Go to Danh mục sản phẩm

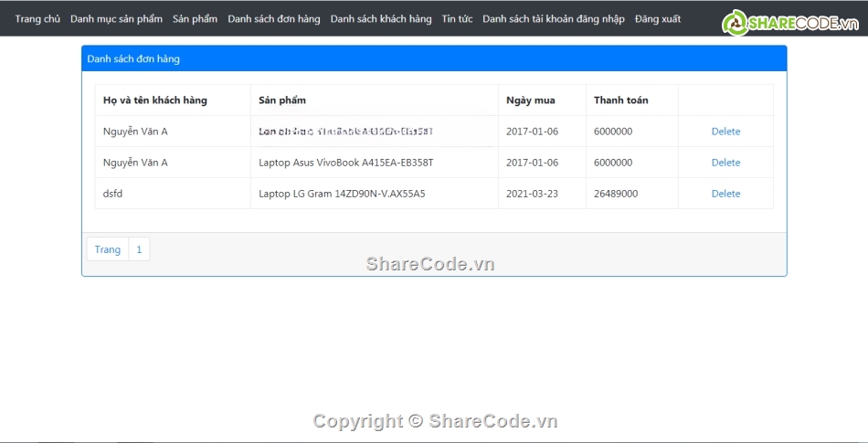116,19
